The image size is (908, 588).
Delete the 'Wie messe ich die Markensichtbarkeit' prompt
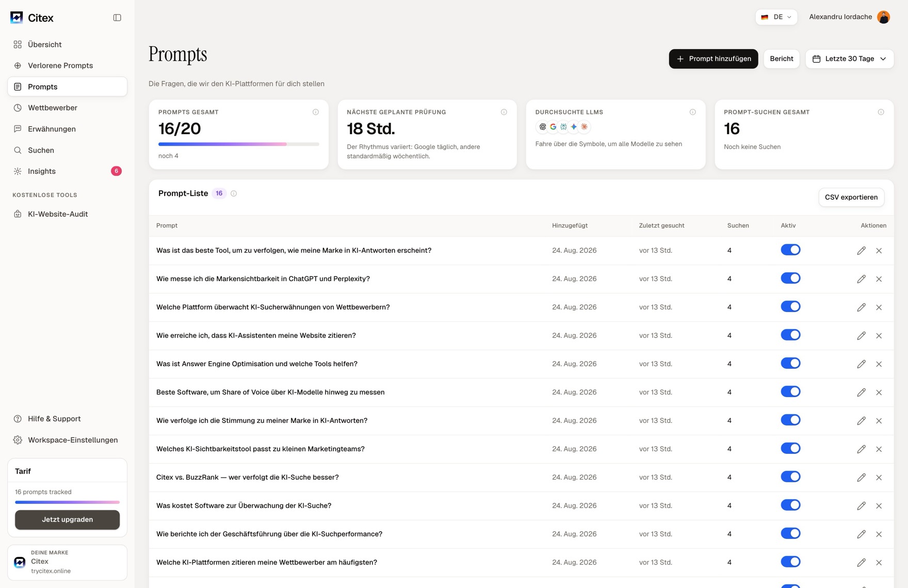(x=879, y=279)
